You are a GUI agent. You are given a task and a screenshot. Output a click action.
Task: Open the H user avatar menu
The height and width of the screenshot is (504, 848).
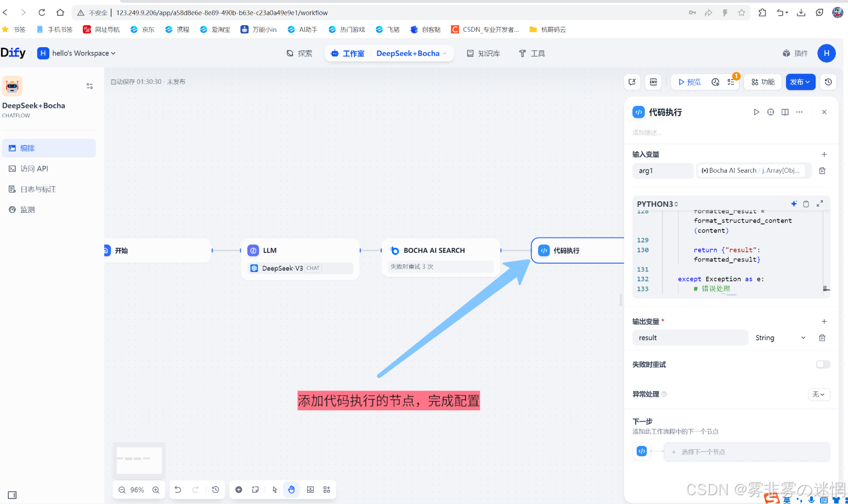pyautogui.click(x=827, y=53)
